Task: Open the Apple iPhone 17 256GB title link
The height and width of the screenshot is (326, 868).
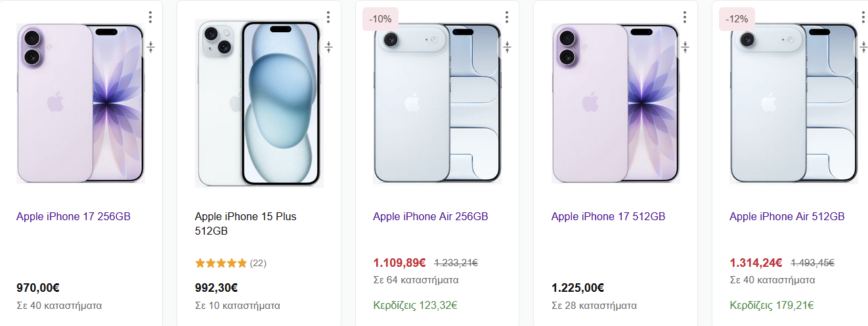Action: coord(74,217)
